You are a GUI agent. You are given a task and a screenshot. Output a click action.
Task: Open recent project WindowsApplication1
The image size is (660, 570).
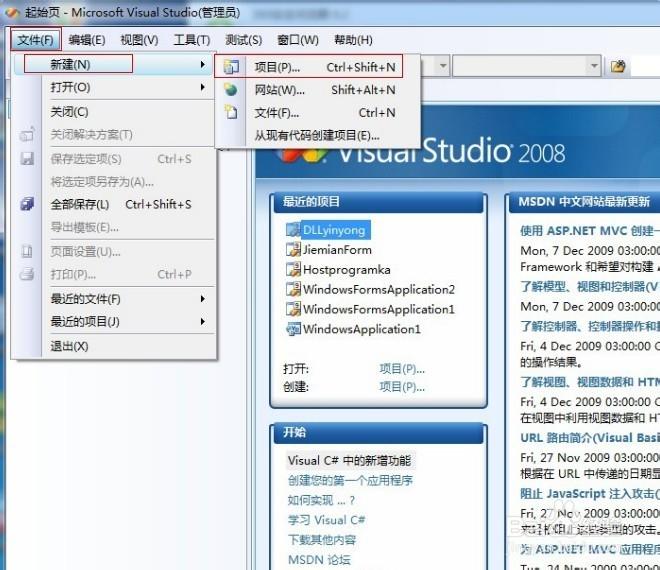(x=362, y=329)
